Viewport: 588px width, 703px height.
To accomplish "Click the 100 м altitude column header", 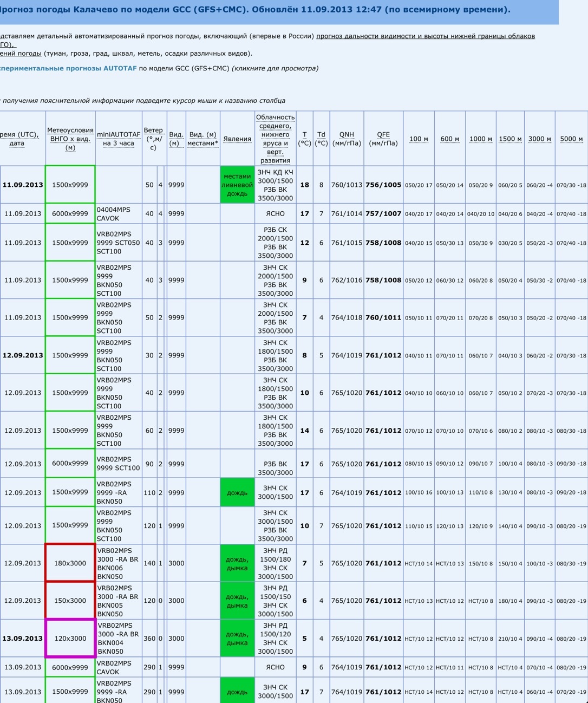I will [419, 139].
